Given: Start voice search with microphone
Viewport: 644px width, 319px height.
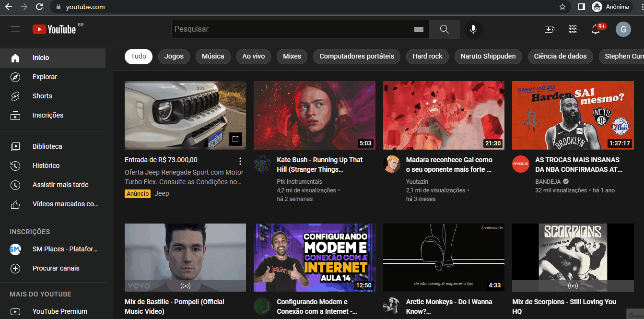Looking at the screenshot, I should click(x=473, y=29).
